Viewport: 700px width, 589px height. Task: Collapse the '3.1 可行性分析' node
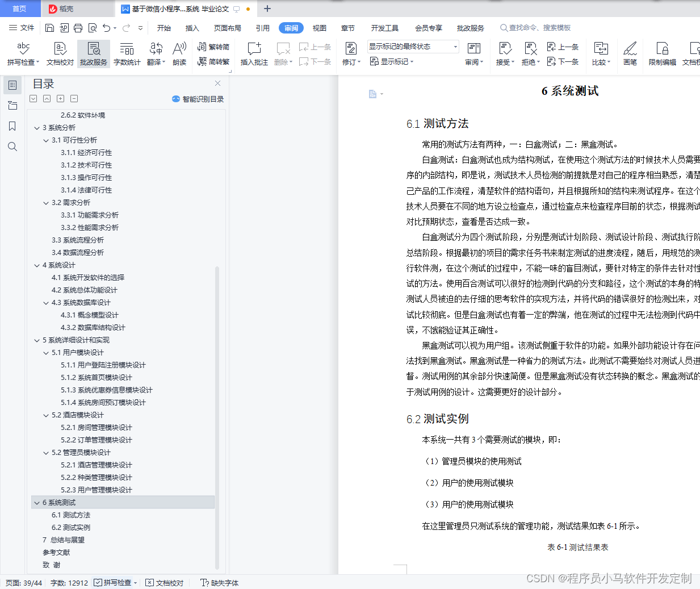[46, 140]
